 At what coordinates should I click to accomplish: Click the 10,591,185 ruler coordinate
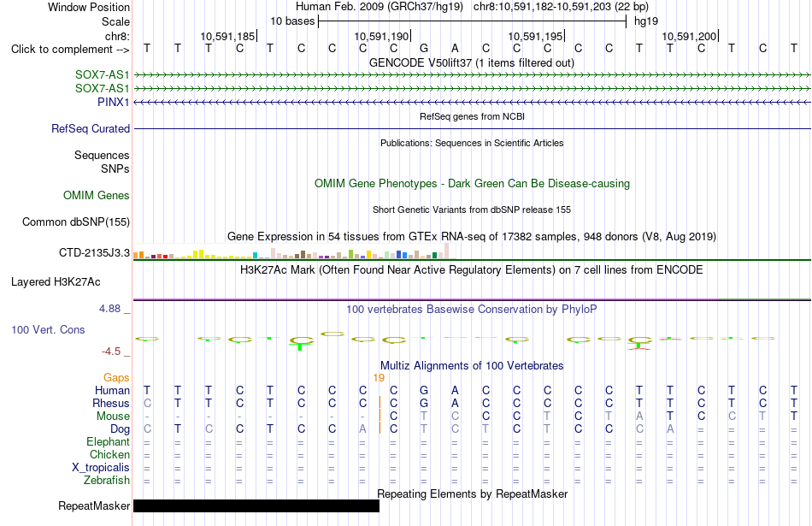[x=228, y=36]
